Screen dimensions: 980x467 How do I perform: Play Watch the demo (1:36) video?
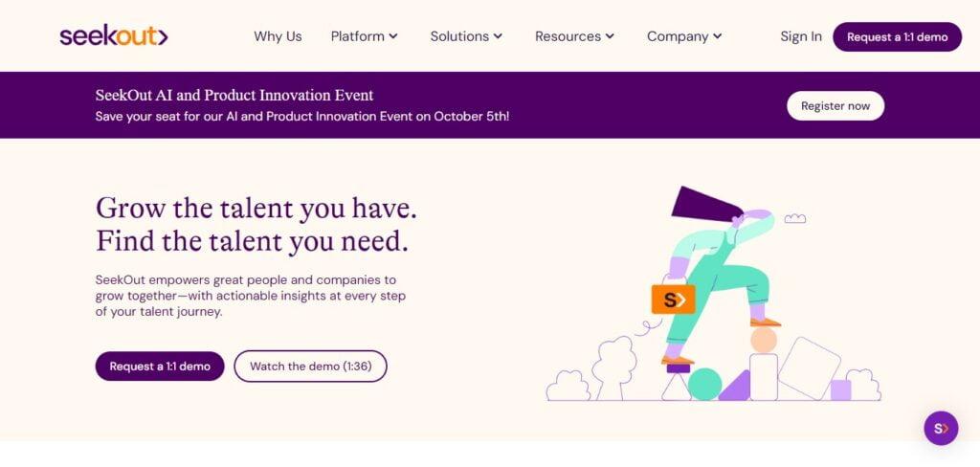pos(311,367)
